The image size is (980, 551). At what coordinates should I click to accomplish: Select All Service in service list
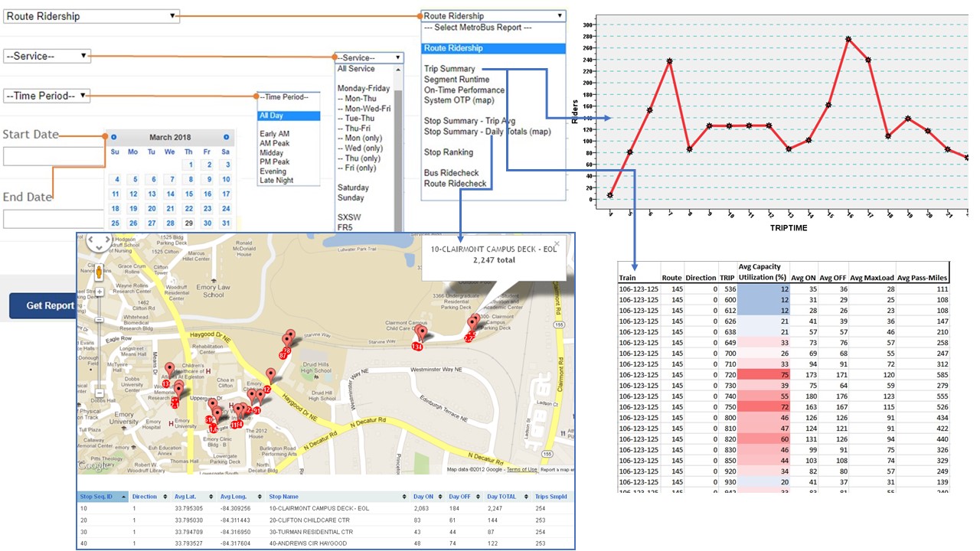click(x=356, y=69)
